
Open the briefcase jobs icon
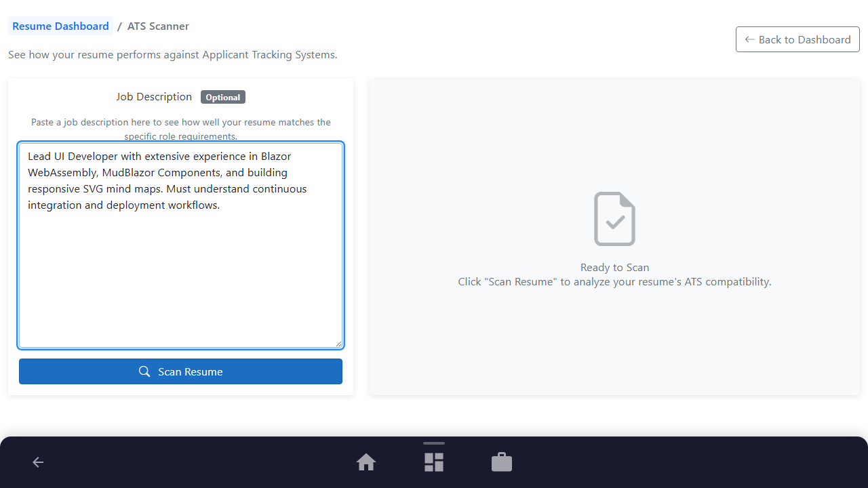(502, 462)
